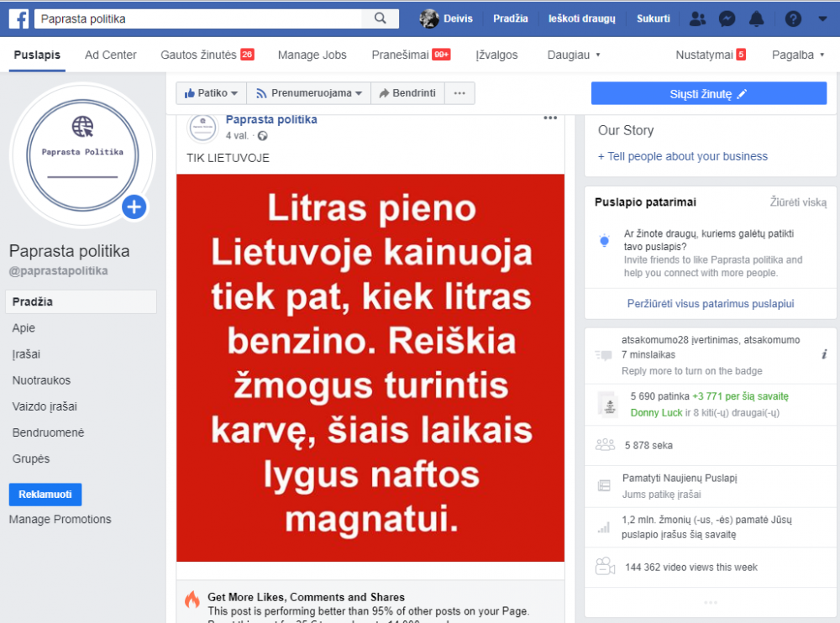This screenshot has height=623, width=840.
Task: Open Manage Promotions link
Action: click(x=60, y=519)
